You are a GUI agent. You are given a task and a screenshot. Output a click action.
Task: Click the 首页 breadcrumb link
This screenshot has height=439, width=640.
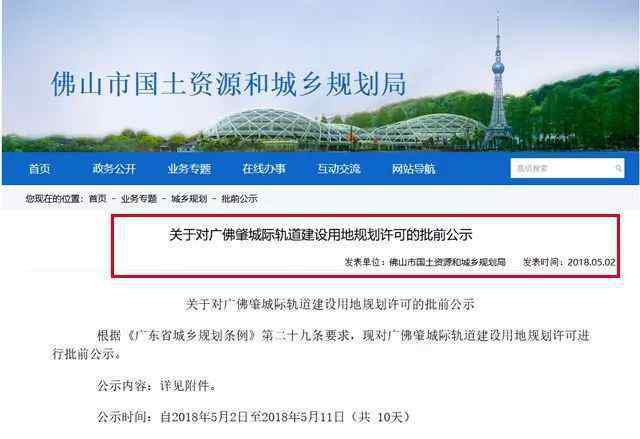pos(98,199)
